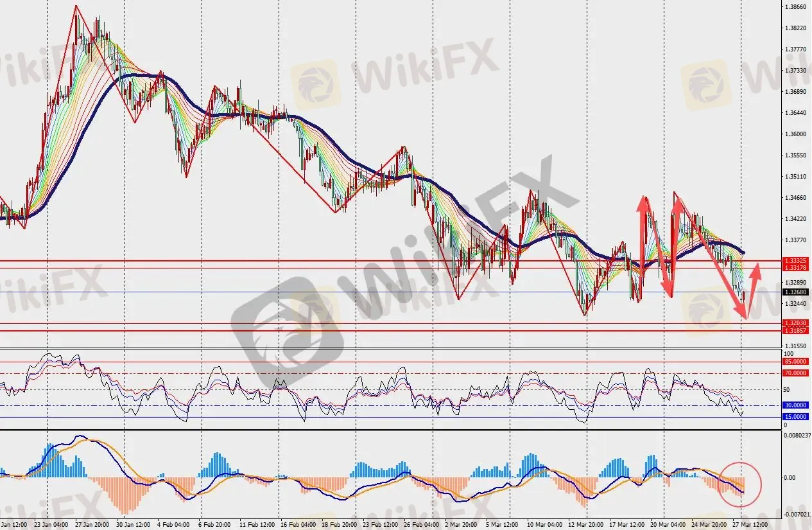This screenshot has height=530, width=812.
Task: Click the 1.36890 price axis value
Action: coord(795,92)
